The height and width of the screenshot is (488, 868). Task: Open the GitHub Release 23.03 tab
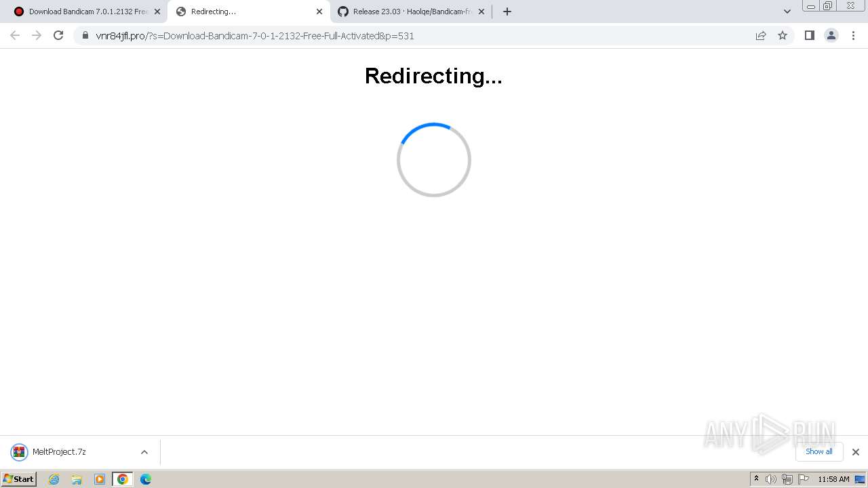(411, 12)
